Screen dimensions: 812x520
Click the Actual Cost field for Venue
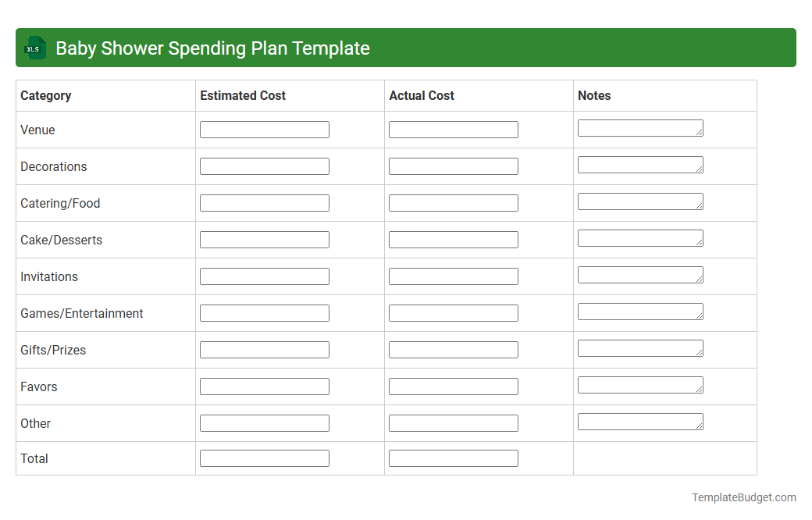coord(453,129)
